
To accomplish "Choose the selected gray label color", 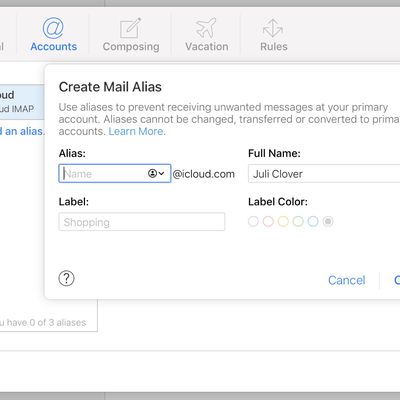I will [328, 221].
